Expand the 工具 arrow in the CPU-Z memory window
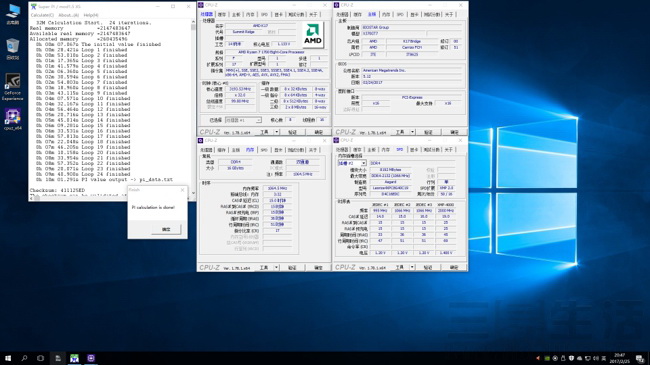Image resolution: width=650 pixels, height=365 pixels. click(276, 268)
